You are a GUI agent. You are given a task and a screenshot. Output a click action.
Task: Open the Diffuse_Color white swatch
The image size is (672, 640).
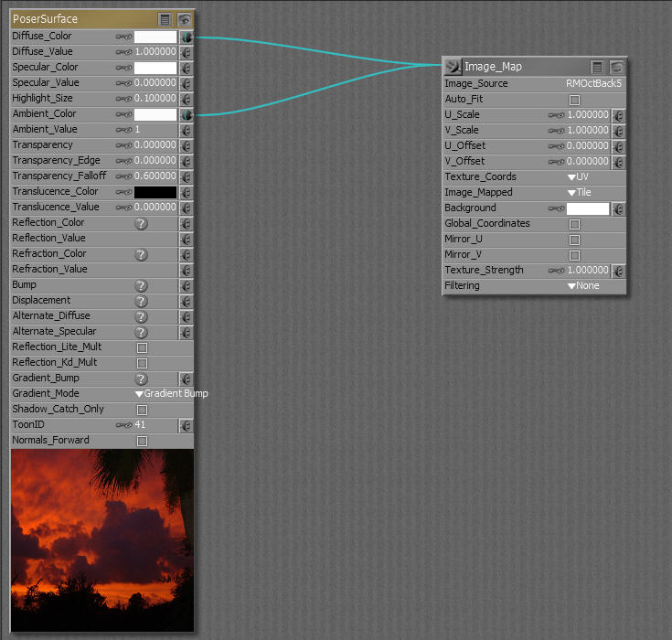pyautogui.click(x=155, y=37)
